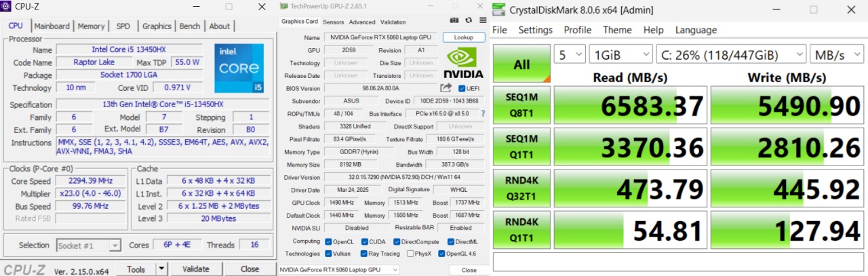Viewport: 868px width, 276px height.
Task: Click the GPU Name field in GPU-Z
Action: pos(381,37)
